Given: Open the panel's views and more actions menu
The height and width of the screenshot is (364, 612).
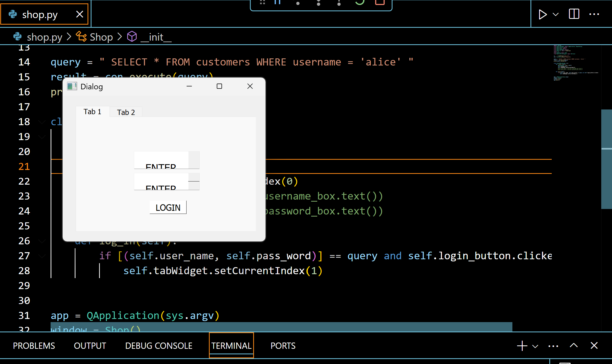Looking at the screenshot, I should [553, 346].
